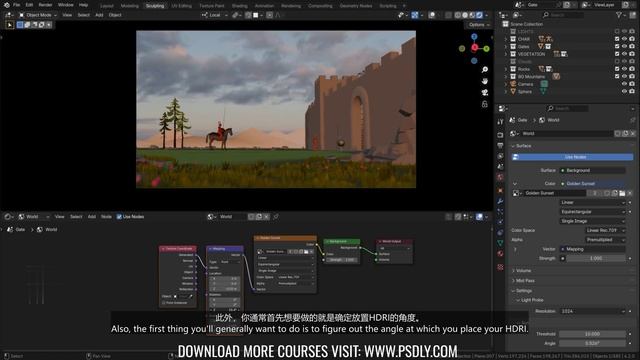
Task: Expand the Camera object tree
Action: [x=506, y=84]
